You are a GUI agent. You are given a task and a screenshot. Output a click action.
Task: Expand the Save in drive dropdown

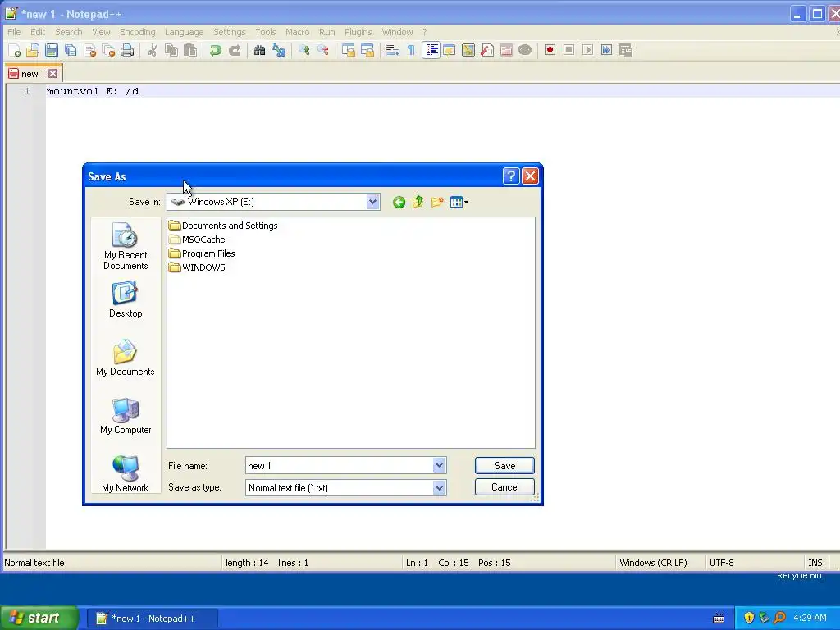coord(373,202)
